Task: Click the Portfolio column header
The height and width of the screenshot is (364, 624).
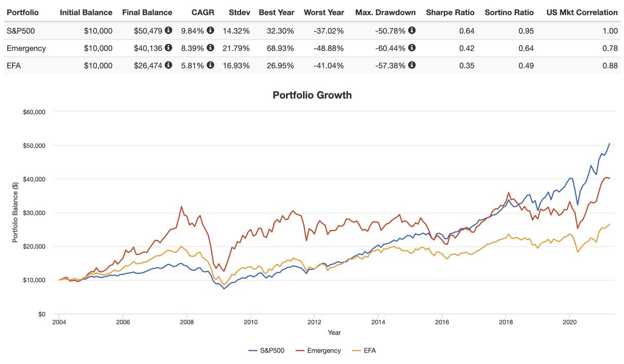Action: pyautogui.click(x=22, y=12)
